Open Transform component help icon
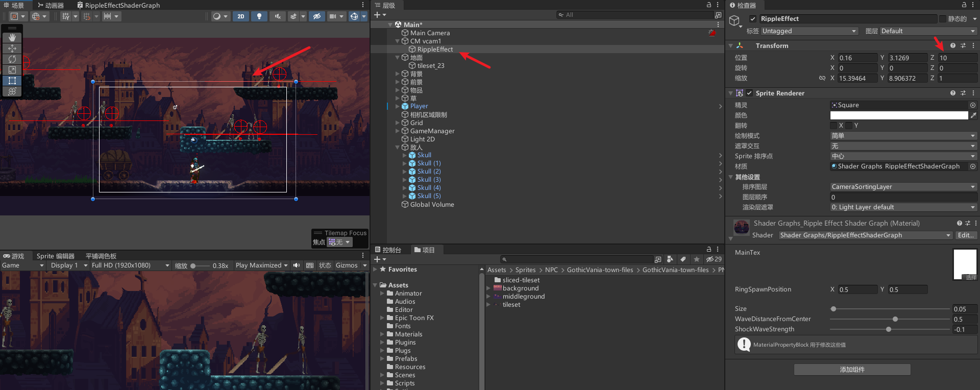 (952, 45)
